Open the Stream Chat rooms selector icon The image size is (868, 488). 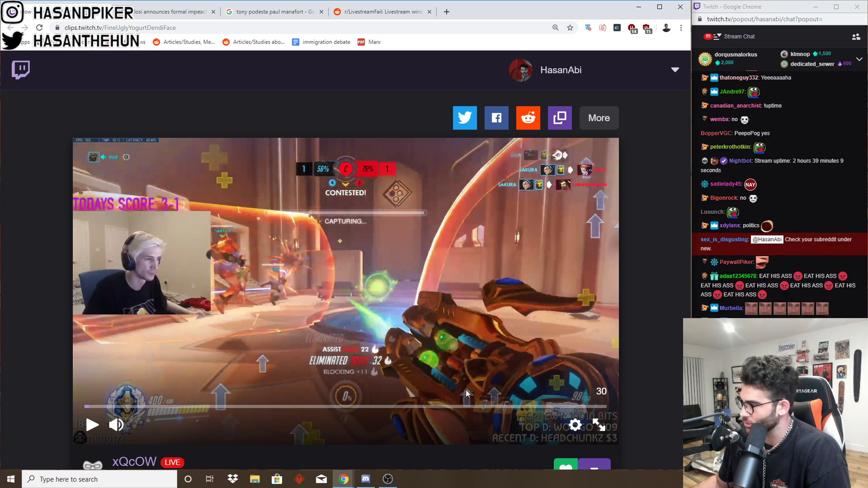coord(717,36)
